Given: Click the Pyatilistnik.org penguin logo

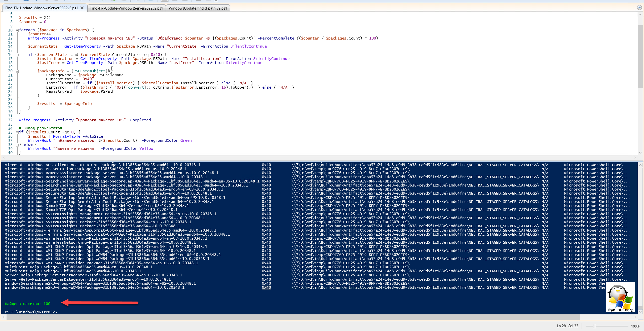Looking at the screenshot, I should (x=620, y=297).
